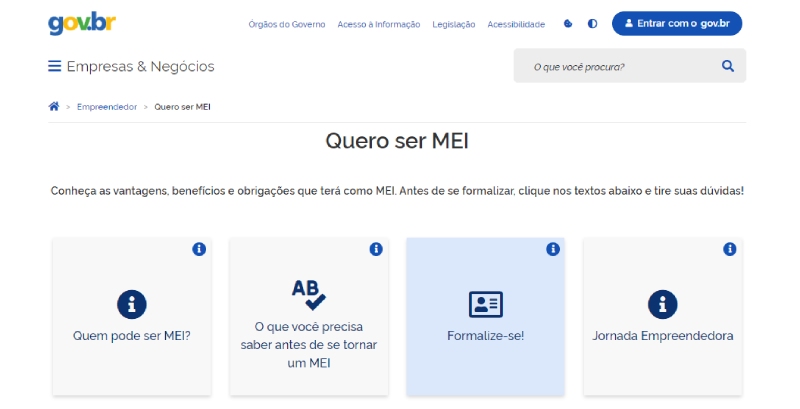Click the gov.br logo
800x409 pixels.
tap(82, 23)
